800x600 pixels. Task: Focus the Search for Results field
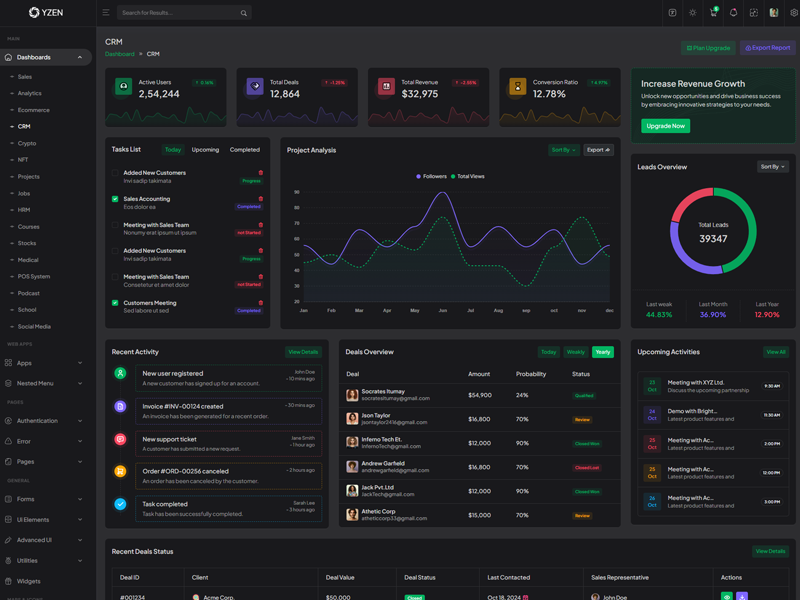[176, 13]
